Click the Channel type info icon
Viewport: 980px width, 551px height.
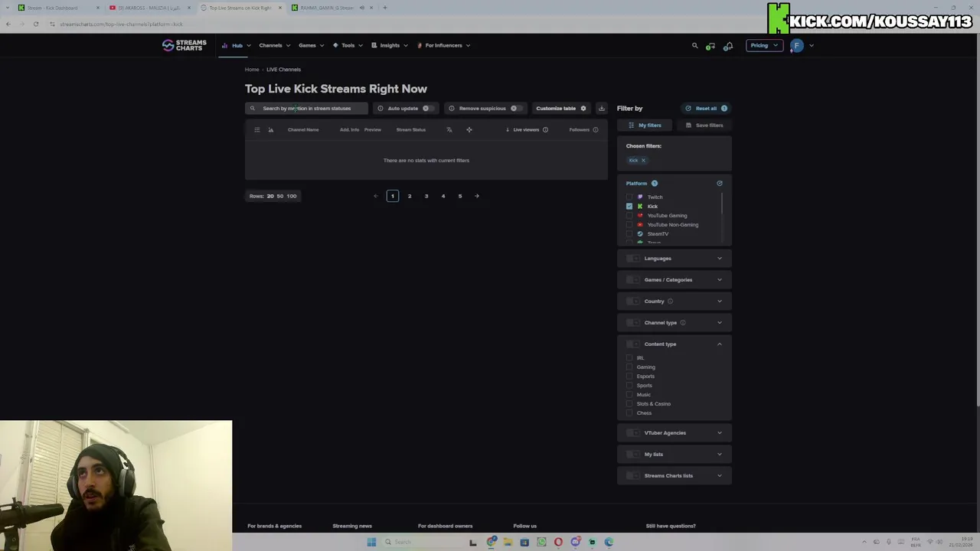[683, 322]
